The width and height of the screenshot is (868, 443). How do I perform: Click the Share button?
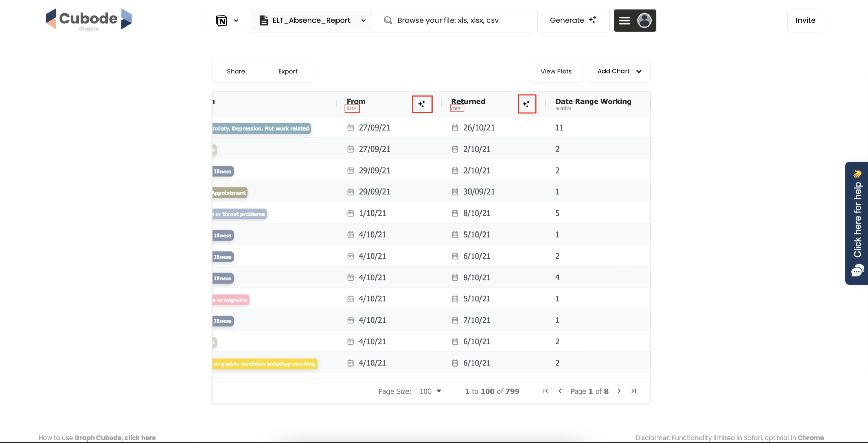point(236,71)
